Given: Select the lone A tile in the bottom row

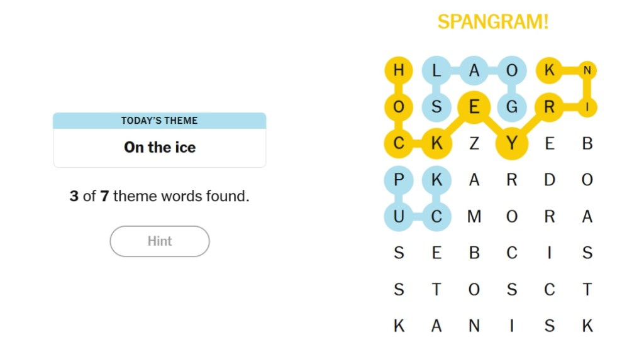Looking at the screenshot, I should (x=436, y=326).
